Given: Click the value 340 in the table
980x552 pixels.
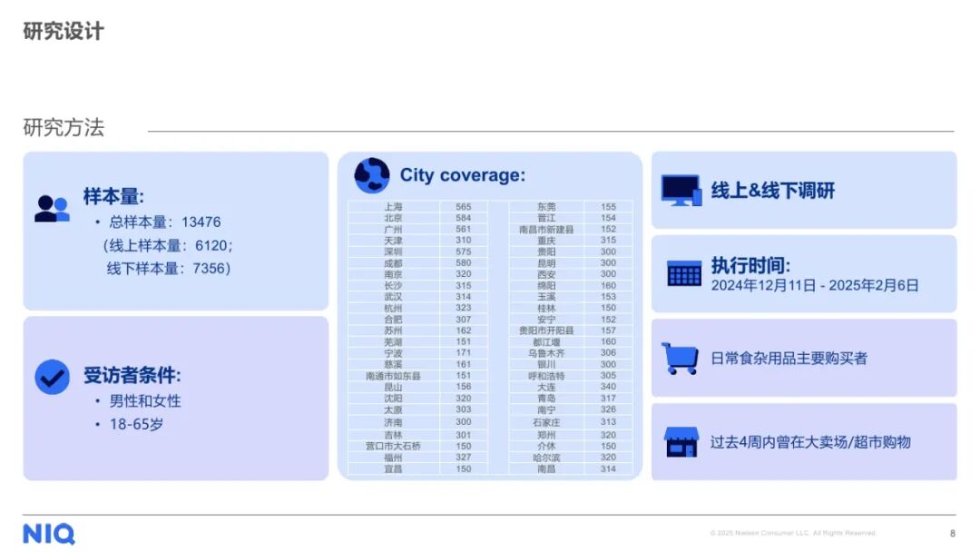Looking at the screenshot, I should (608, 387).
